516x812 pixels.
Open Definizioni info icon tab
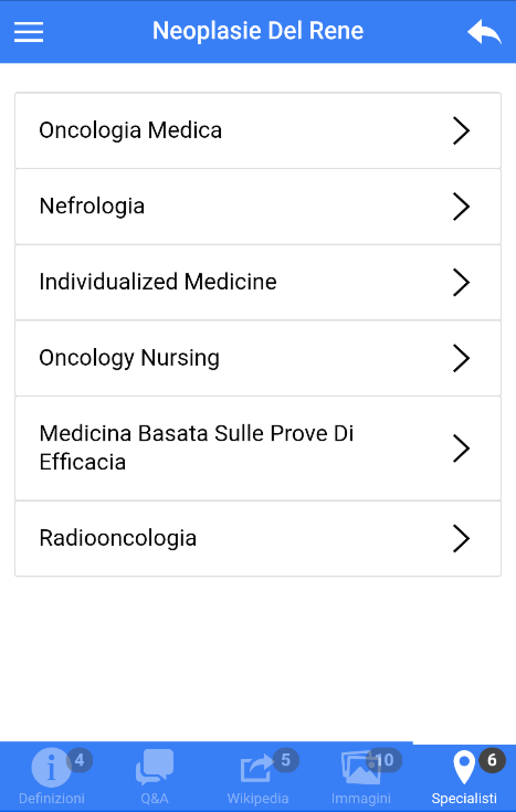click(51, 767)
